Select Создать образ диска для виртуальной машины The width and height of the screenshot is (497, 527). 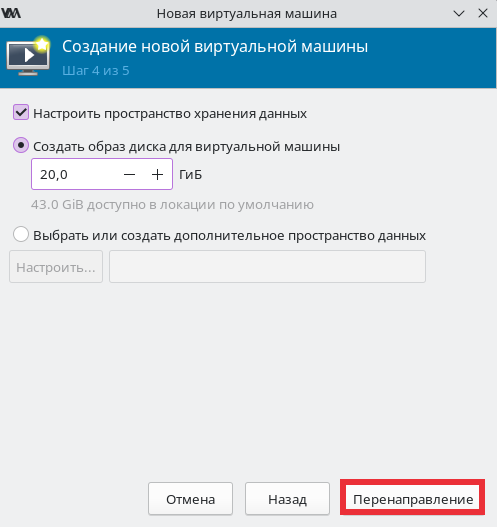(21, 146)
